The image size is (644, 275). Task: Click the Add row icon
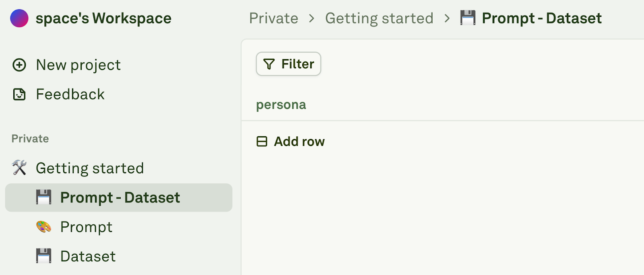coord(262,142)
